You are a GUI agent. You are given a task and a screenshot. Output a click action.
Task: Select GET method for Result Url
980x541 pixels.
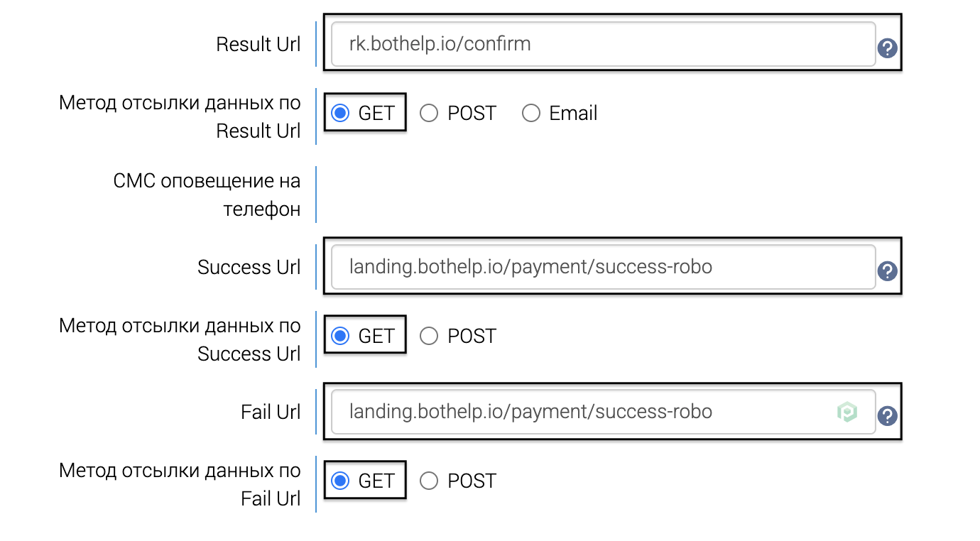[341, 114]
